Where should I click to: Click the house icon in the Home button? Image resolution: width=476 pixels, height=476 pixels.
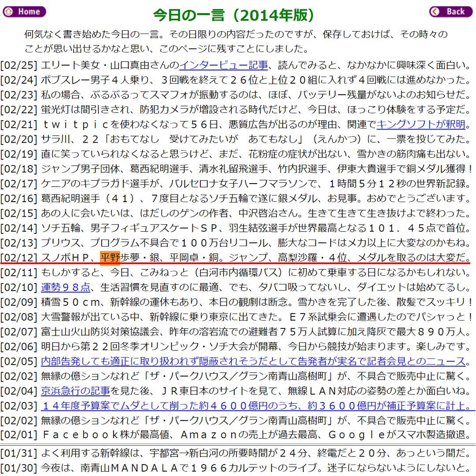click(9, 11)
